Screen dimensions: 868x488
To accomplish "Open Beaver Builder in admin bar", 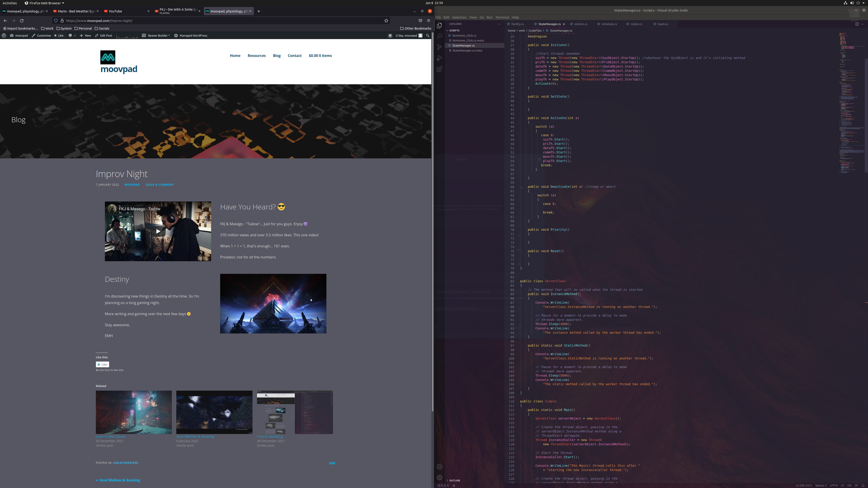I will [156, 35].
